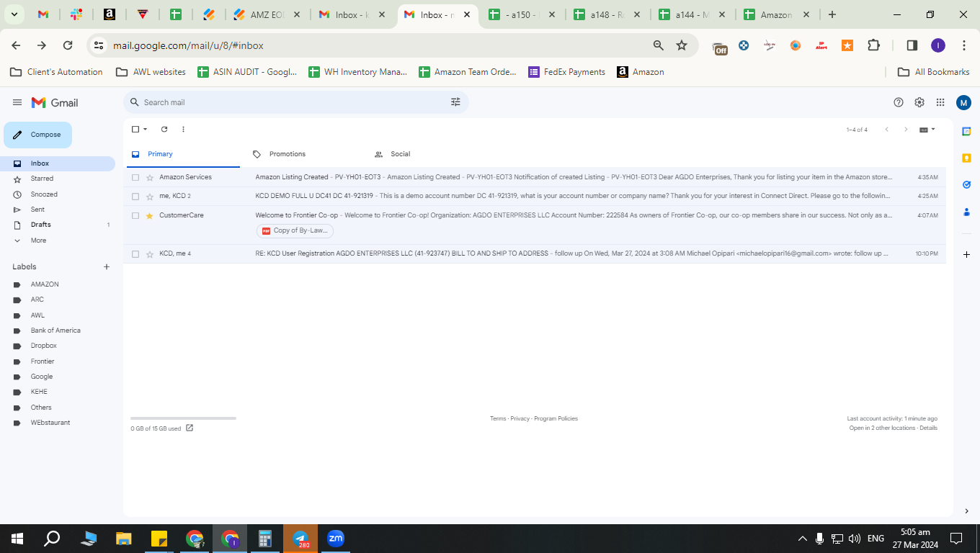Screen dimensions: 980x553
Task: Star the Amazon Services email
Action: pyautogui.click(x=150, y=177)
